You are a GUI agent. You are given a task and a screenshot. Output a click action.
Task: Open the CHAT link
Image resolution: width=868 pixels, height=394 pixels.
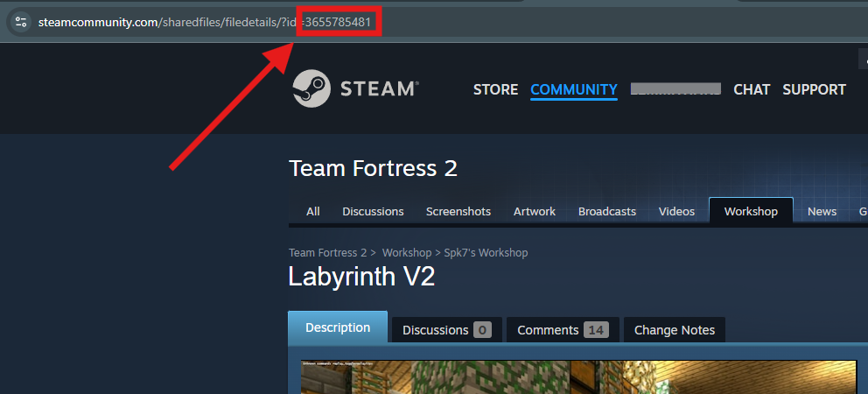tap(752, 90)
